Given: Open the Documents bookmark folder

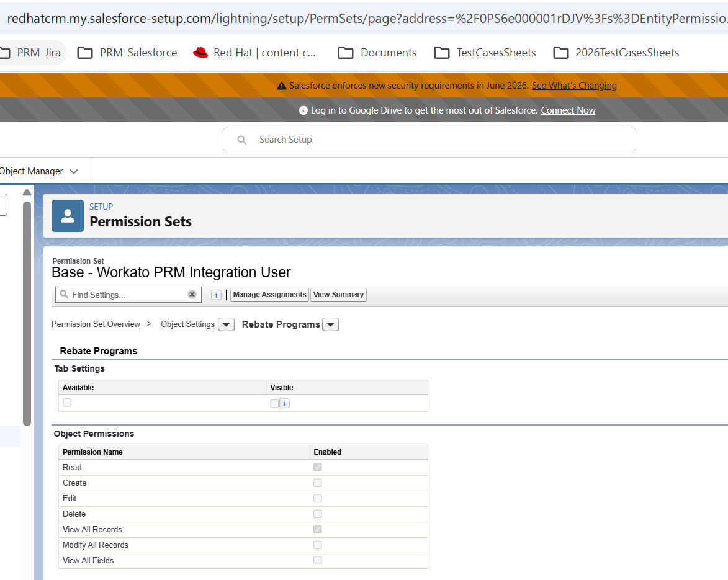Looking at the screenshot, I should click(x=377, y=53).
